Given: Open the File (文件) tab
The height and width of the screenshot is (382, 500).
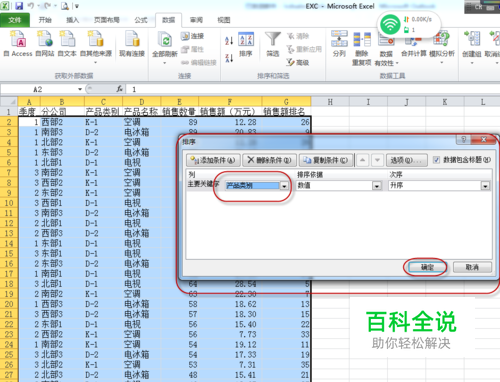Looking at the screenshot, I should [15, 20].
